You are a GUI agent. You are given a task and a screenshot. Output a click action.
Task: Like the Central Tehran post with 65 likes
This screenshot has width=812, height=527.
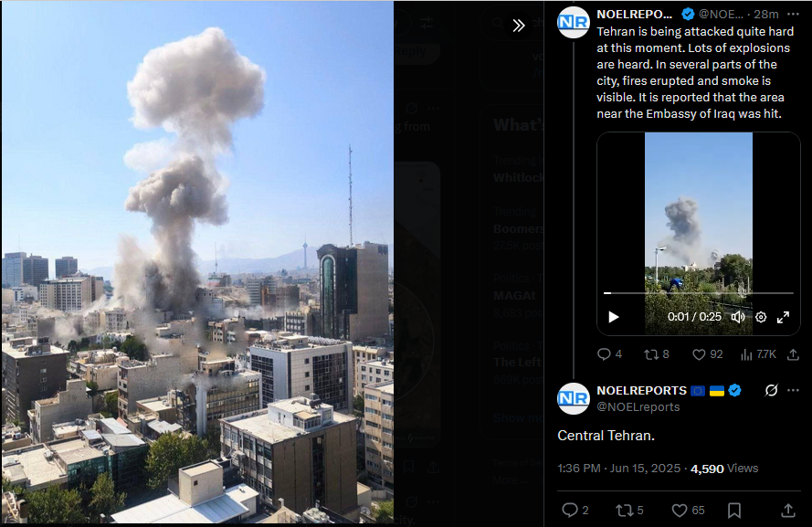click(x=688, y=511)
